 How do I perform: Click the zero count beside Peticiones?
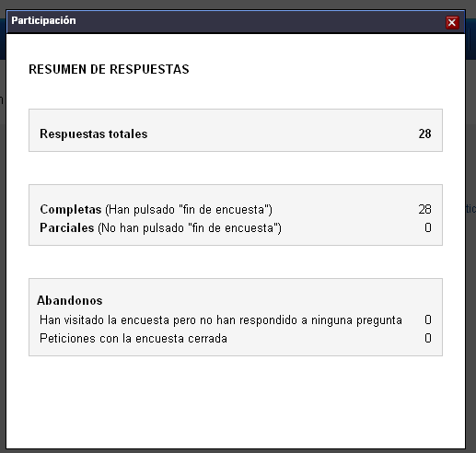pyautogui.click(x=428, y=338)
